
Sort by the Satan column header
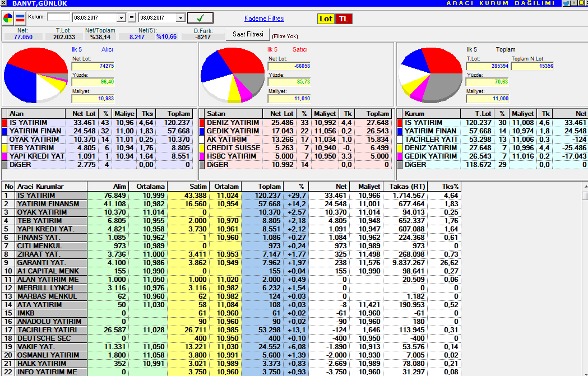tap(233, 114)
